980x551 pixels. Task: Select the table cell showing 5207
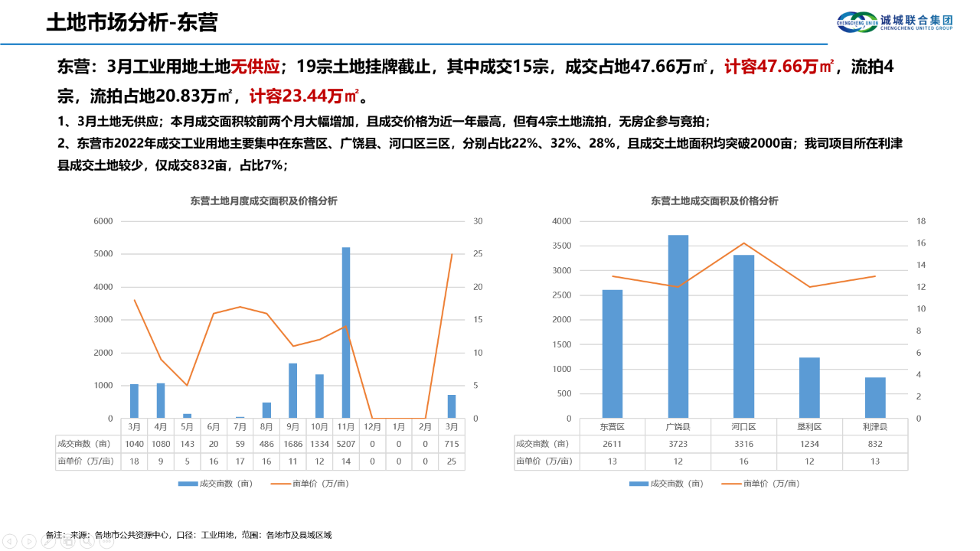pyautogui.click(x=347, y=445)
